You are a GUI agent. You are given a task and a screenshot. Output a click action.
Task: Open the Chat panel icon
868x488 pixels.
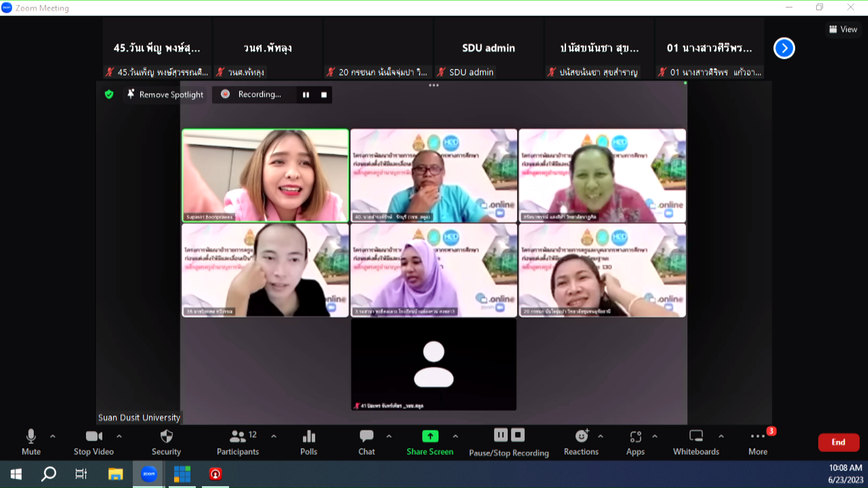coord(366,436)
